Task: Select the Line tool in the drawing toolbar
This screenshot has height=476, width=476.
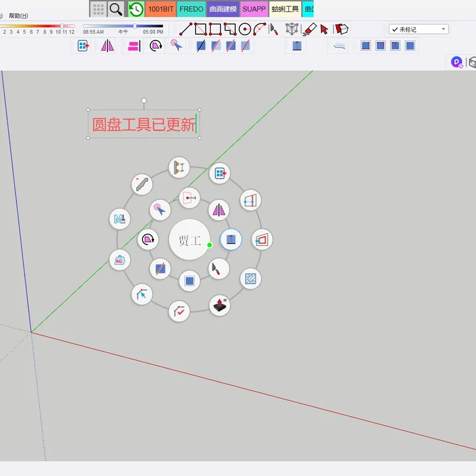Action: point(185,27)
